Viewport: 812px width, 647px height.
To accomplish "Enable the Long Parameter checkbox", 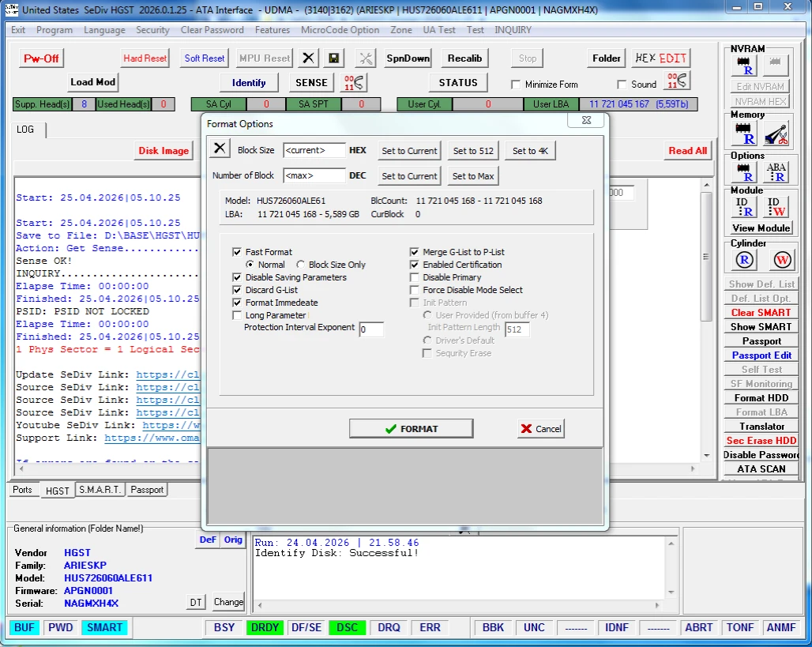I will pyautogui.click(x=237, y=315).
